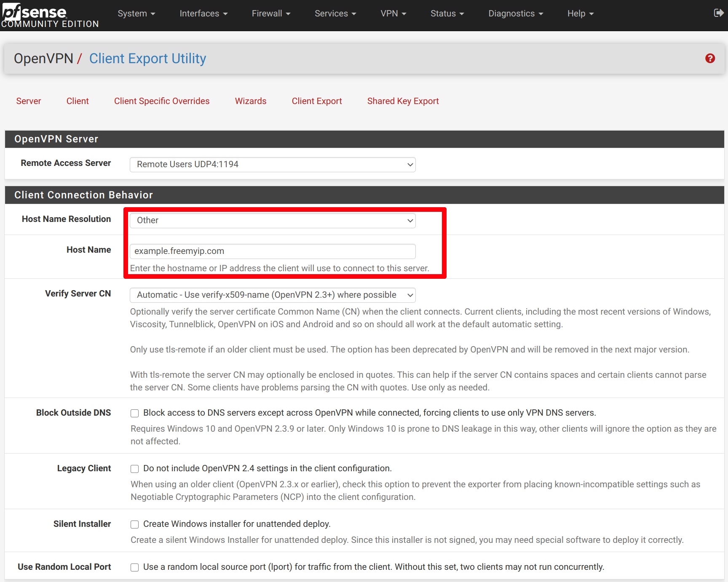Enable the Block Outside DNS checkbox
This screenshot has height=582, width=728.
(135, 413)
